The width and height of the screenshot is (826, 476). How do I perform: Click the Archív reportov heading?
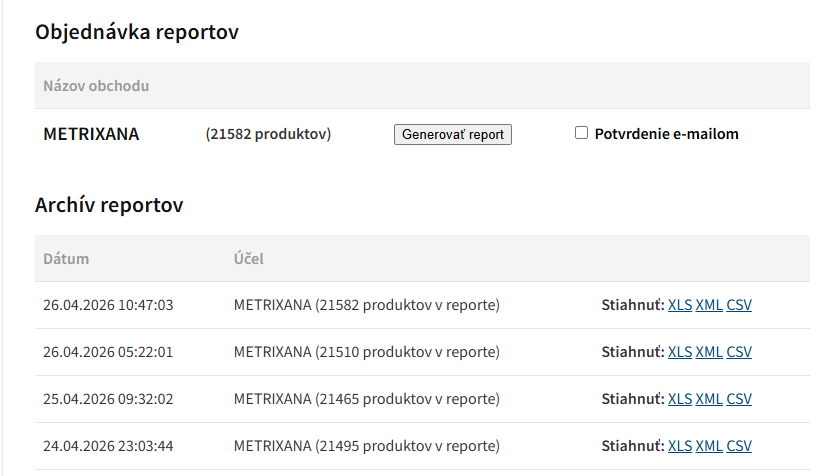[109, 205]
